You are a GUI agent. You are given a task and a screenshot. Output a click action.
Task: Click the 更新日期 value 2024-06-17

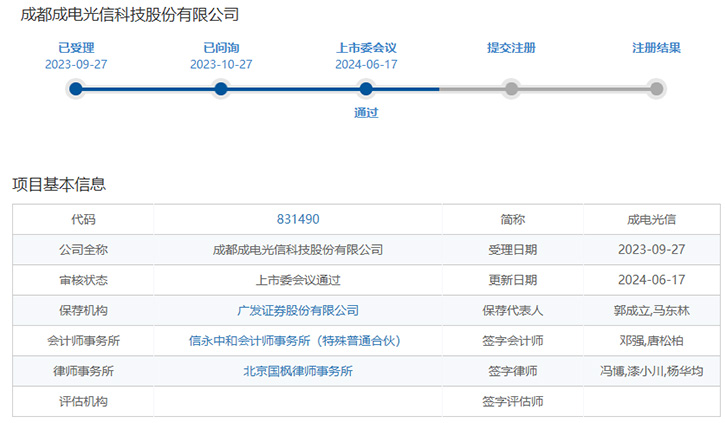pos(651,280)
